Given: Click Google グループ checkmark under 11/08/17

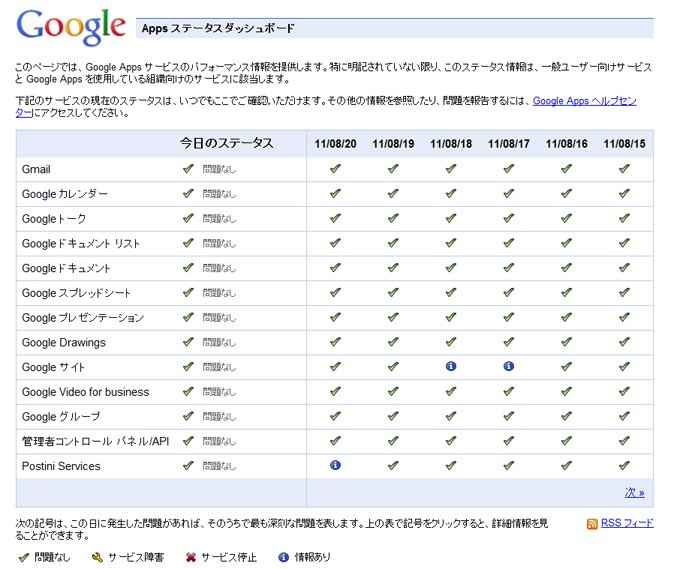Looking at the screenshot, I should point(509,416).
